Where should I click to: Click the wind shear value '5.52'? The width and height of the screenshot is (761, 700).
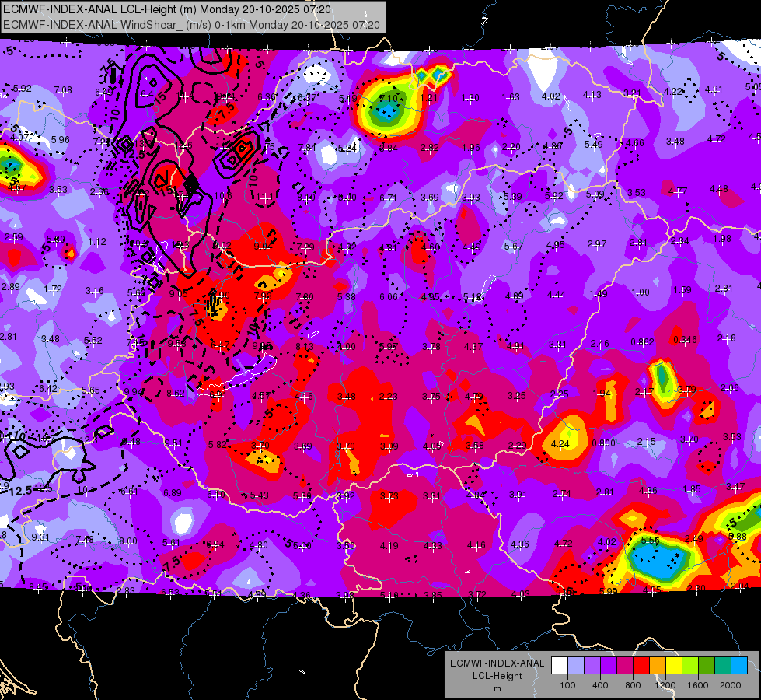coord(93,341)
